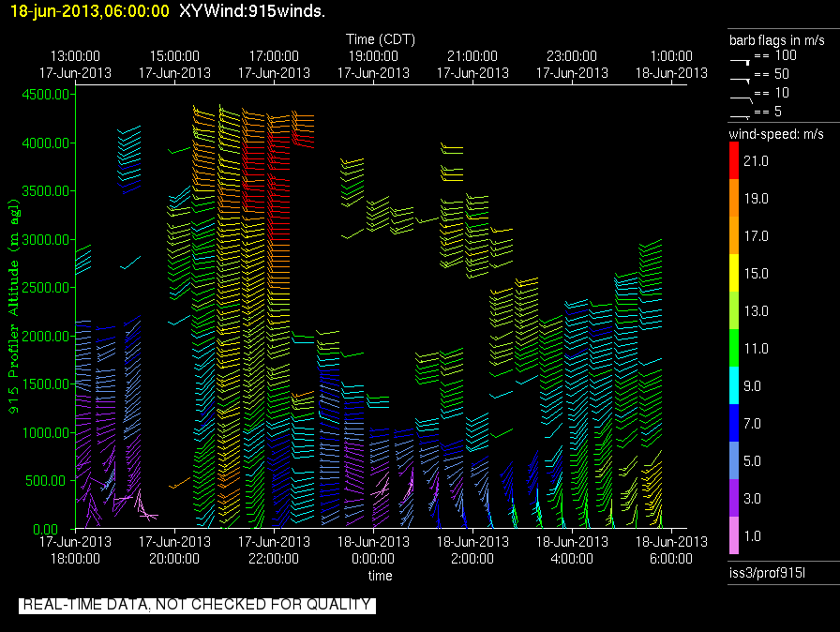Viewport: 840px width, 632px height.
Task: Click the '13:00:00 17-Jun-2013' top axis tick
Action: tap(75, 65)
